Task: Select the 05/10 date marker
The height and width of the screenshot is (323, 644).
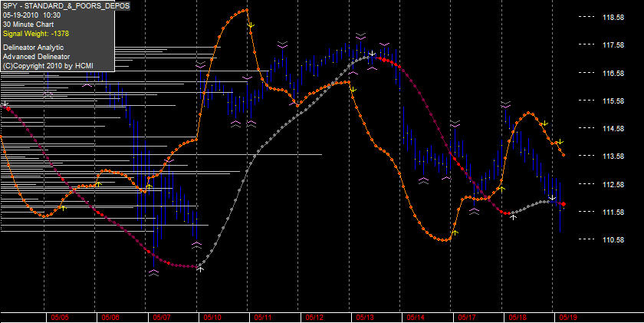Action: pyautogui.click(x=212, y=318)
